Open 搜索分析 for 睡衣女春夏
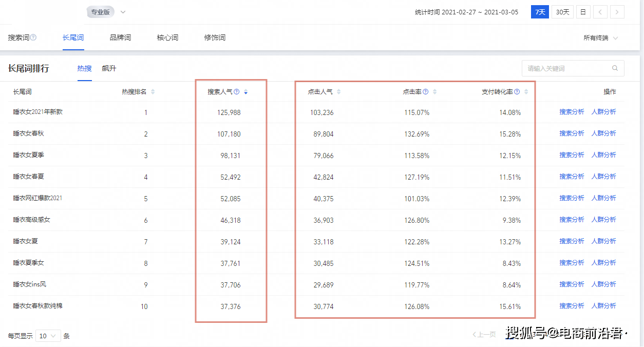Screen dimensions: 644x347 click(572, 177)
